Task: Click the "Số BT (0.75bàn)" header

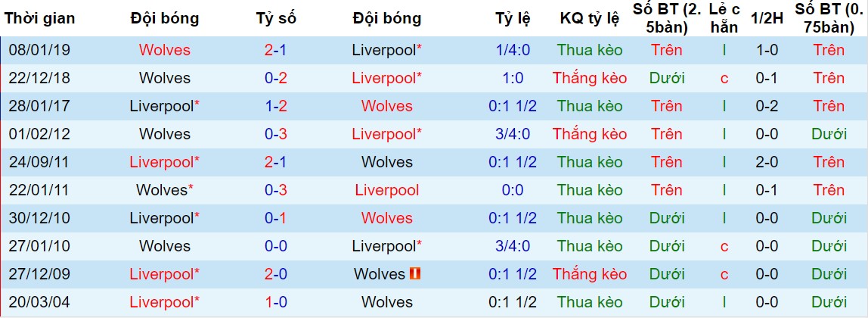Action: point(829,18)
